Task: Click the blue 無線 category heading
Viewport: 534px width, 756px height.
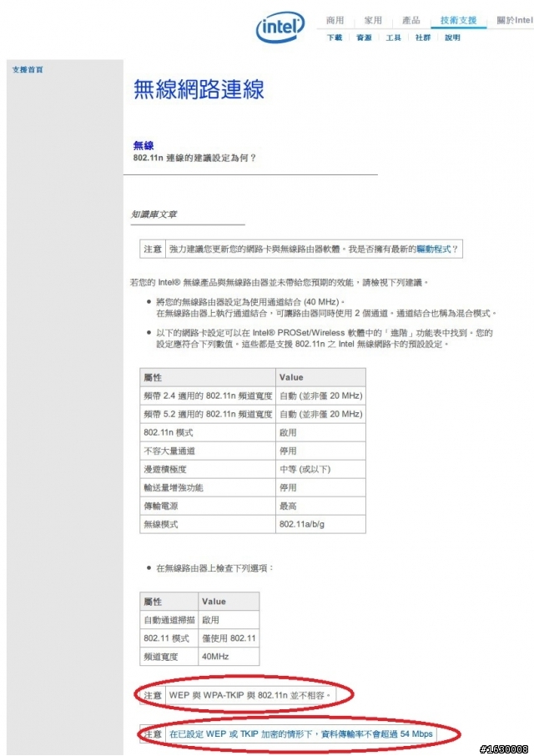Action: (x=144, y=145)
